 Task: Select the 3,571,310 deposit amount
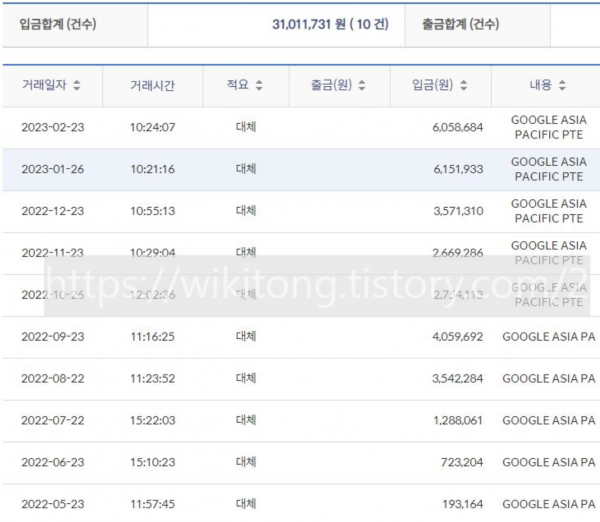coord(455,211)
